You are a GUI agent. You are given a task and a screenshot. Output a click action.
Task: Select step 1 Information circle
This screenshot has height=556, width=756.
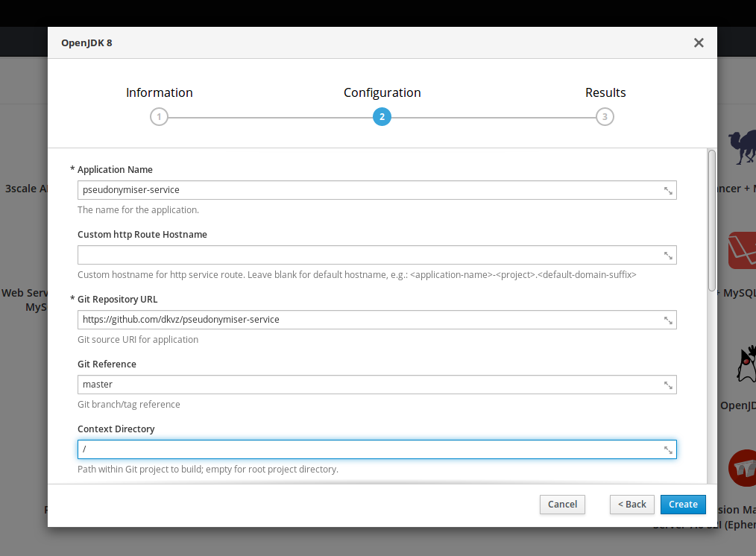click(159, 117)
